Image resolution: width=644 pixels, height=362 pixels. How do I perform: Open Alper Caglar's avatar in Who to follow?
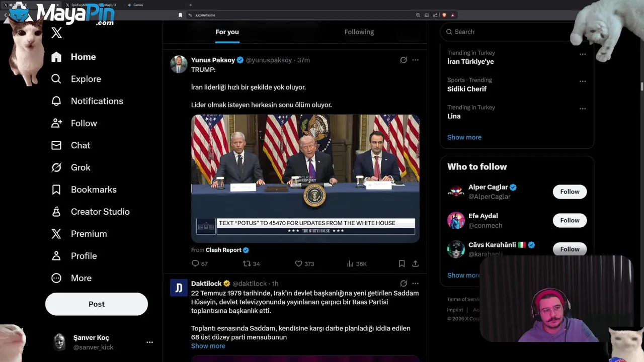(456, 192)
